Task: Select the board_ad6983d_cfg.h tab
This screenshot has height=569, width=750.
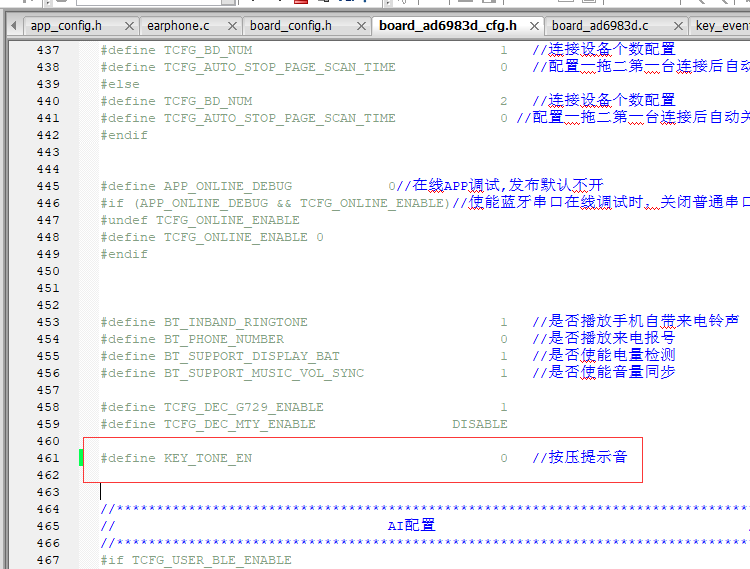Action: tap(448, 26)
